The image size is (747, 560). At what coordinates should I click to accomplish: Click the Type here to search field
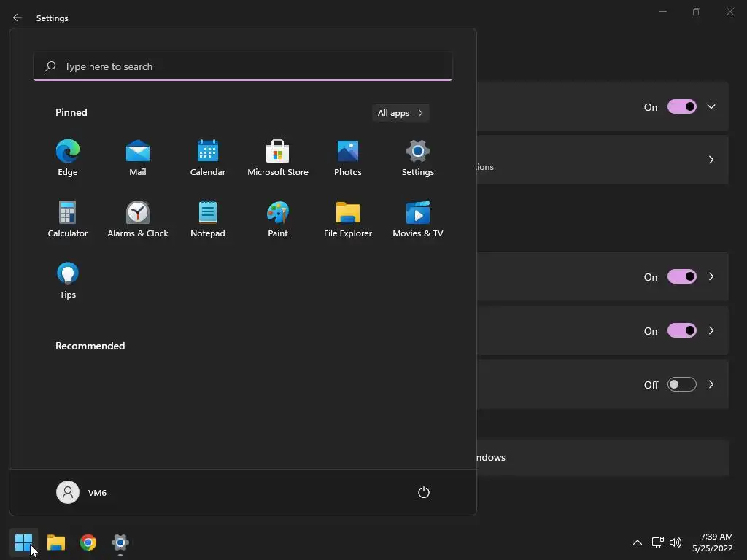(x=243, y=66)
